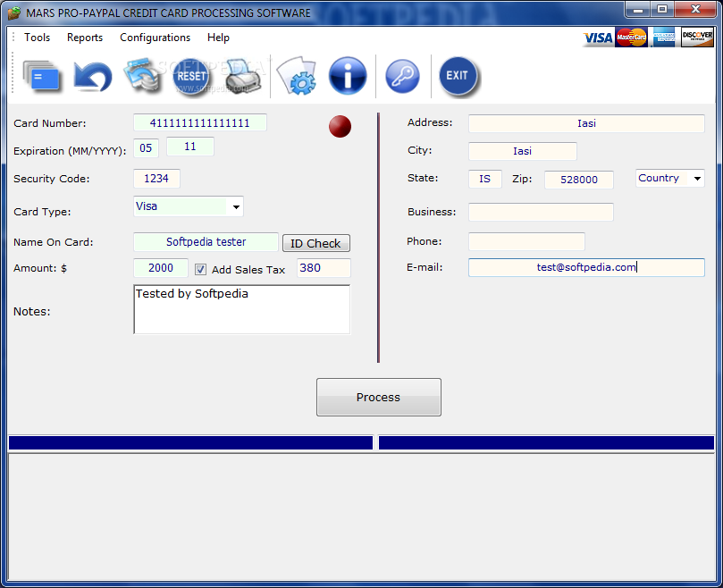Click the expiration year field
Screen dimensions: 723x588
click(190, 147)
